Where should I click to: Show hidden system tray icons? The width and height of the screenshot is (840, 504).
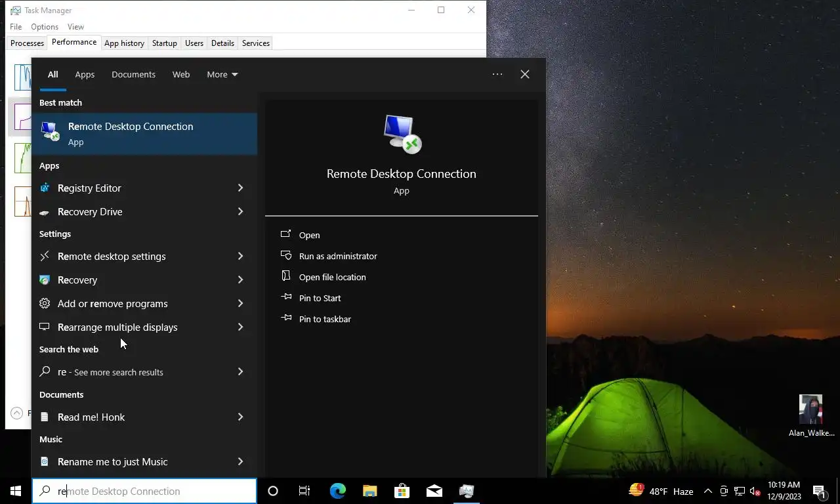point(708,491)
